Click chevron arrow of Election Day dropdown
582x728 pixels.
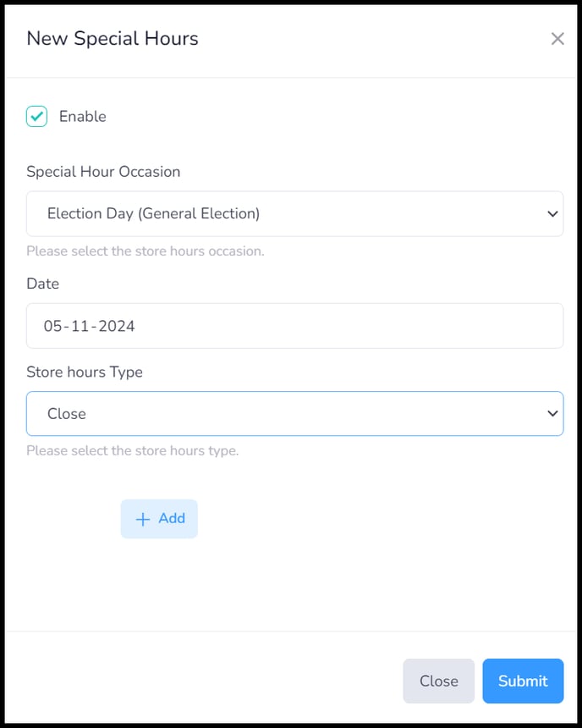click(x=552, y=213)
